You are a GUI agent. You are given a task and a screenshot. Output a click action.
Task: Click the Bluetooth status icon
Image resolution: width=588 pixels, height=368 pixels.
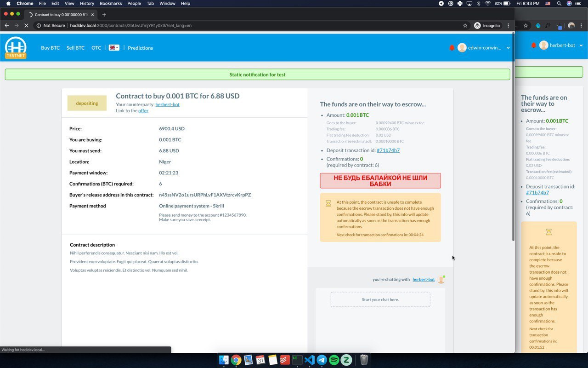478,3
